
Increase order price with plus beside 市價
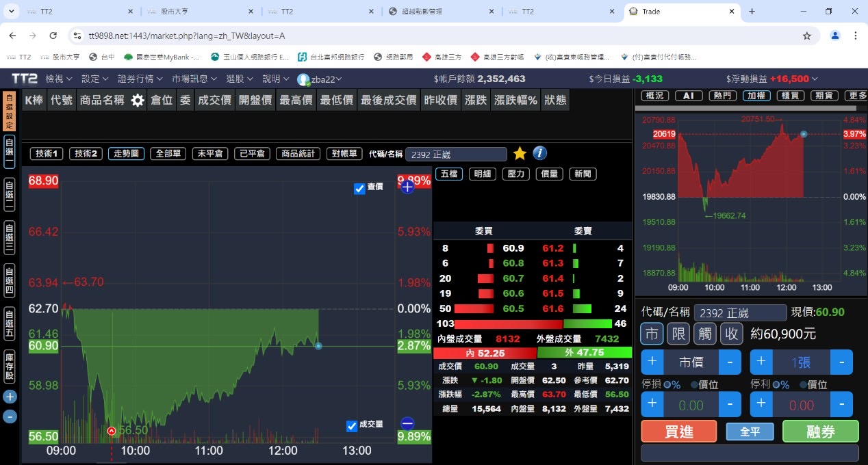coord(652,362)
